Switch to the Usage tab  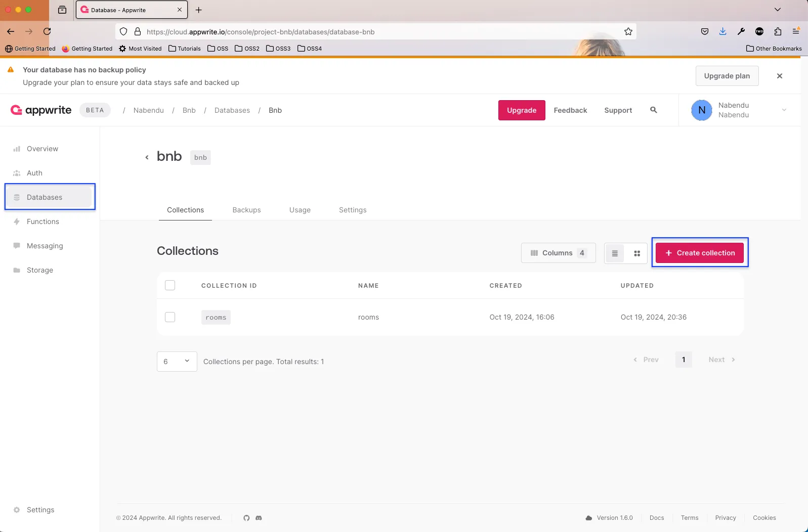[300, 210]
